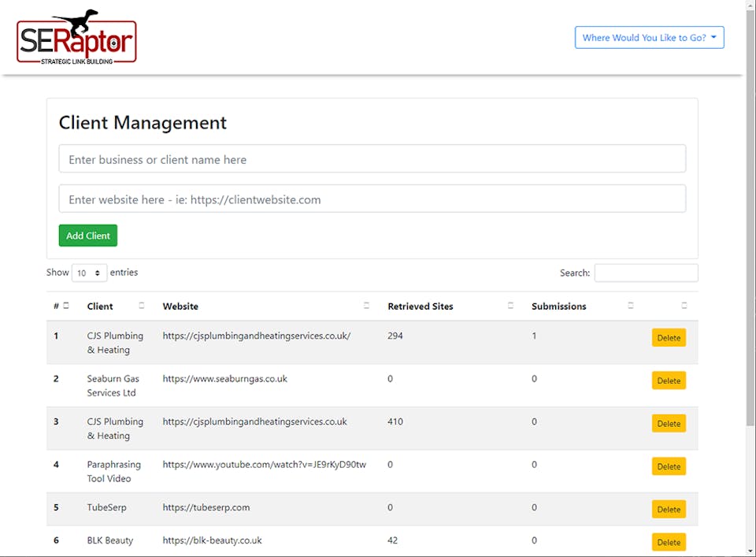Sort table by # column icon
756x557 pixels.
point(66,306)
